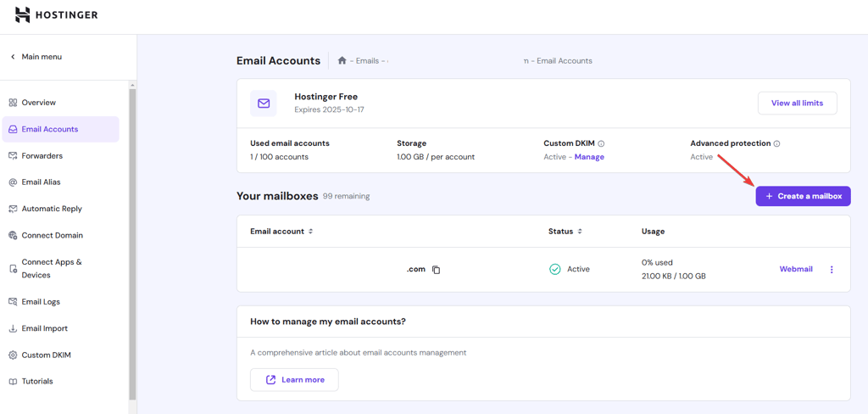Open the Webmail link

pos(796,269)
